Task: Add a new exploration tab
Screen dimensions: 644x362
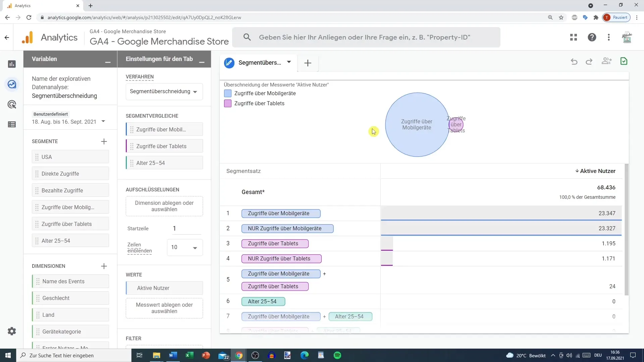Action: pos(308,63)
